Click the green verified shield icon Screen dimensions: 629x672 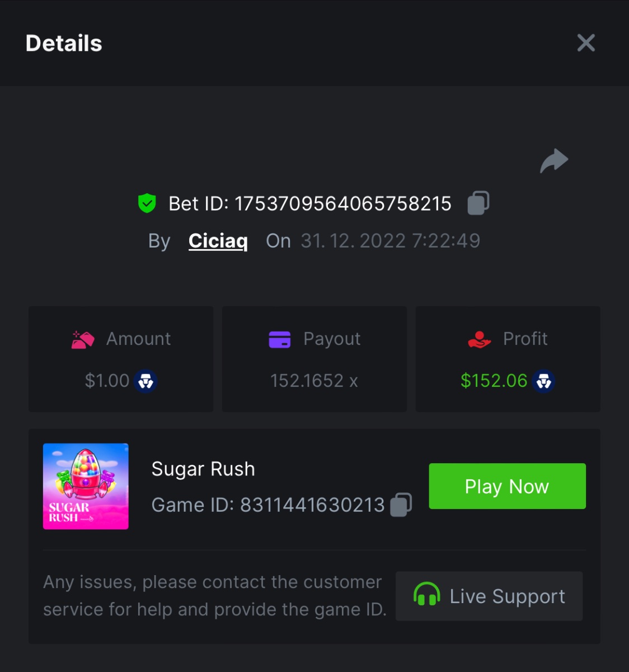point(147,203)
